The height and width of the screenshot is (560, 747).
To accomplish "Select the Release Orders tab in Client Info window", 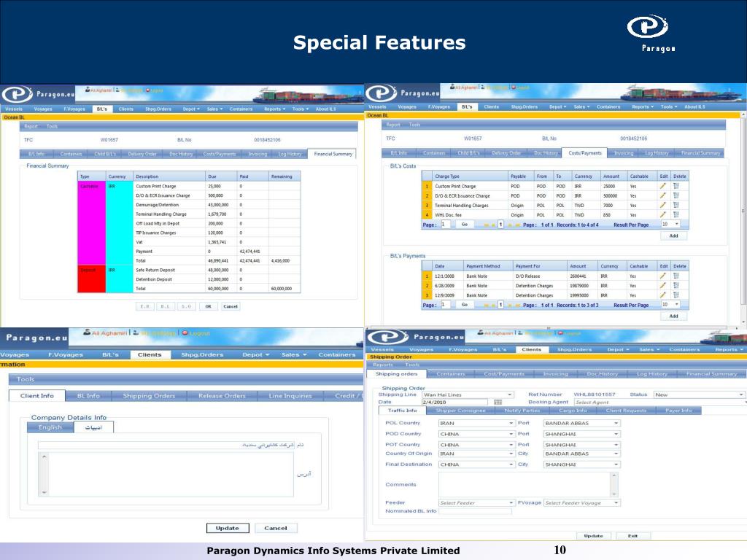I will 222,396.
